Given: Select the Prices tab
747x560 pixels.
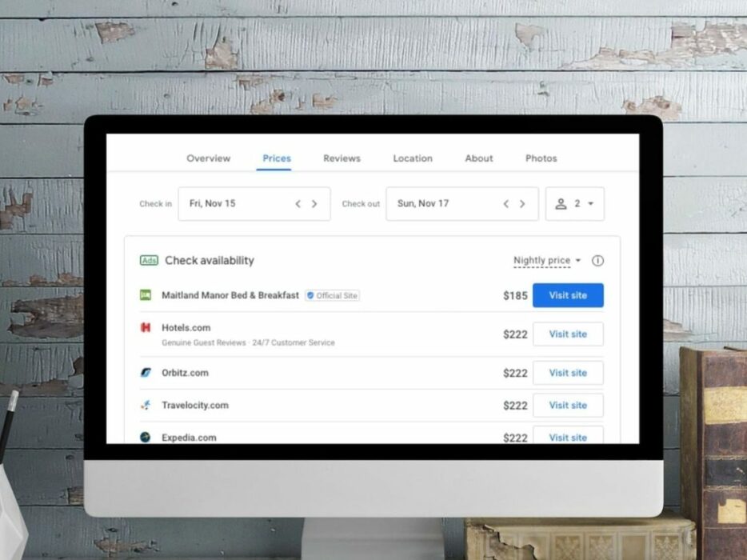Looking at the screenshot, I should [x=277, y=158].
